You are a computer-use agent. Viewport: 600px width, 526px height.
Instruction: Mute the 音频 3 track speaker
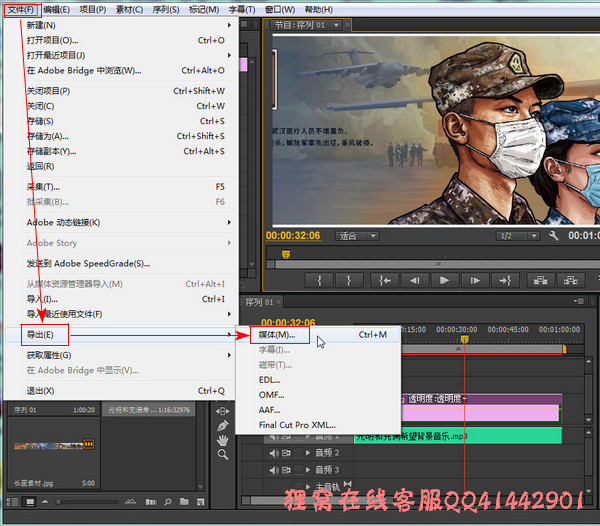click(x=274, y=470)
